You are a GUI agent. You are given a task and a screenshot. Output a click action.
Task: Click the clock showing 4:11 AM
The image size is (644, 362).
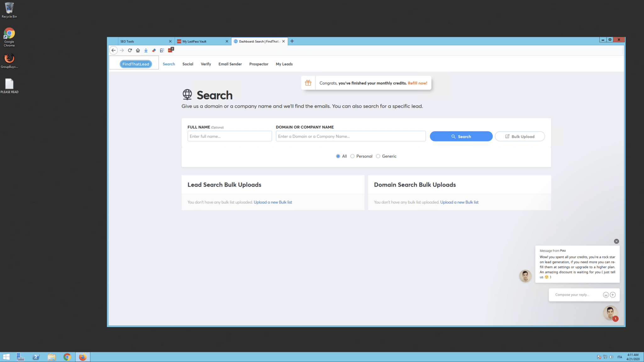coord(633,357)
